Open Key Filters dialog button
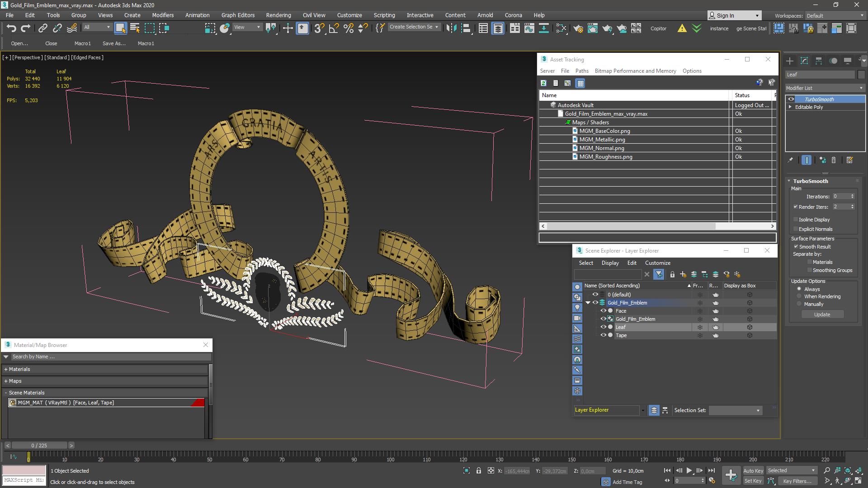This screenshot has width=868, height=488. coord(797,481)
